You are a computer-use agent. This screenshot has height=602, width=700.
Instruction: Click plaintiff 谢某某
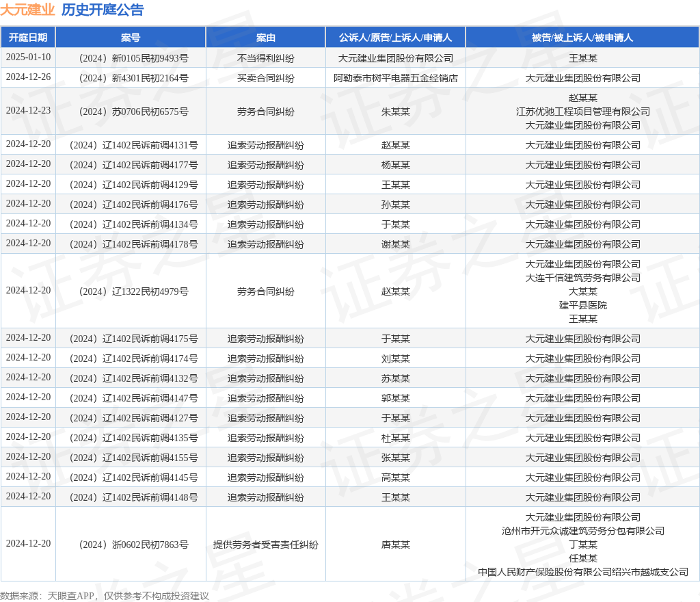coord(396,244)
